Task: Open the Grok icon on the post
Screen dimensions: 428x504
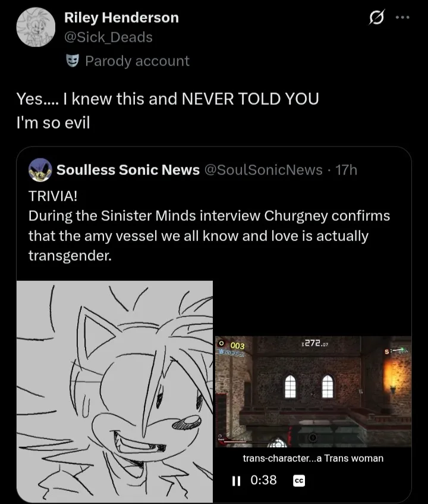Action: pos(376,19)
